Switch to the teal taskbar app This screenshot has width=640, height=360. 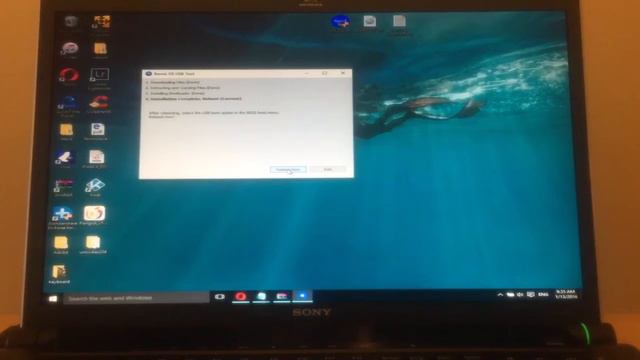point(261,296)
